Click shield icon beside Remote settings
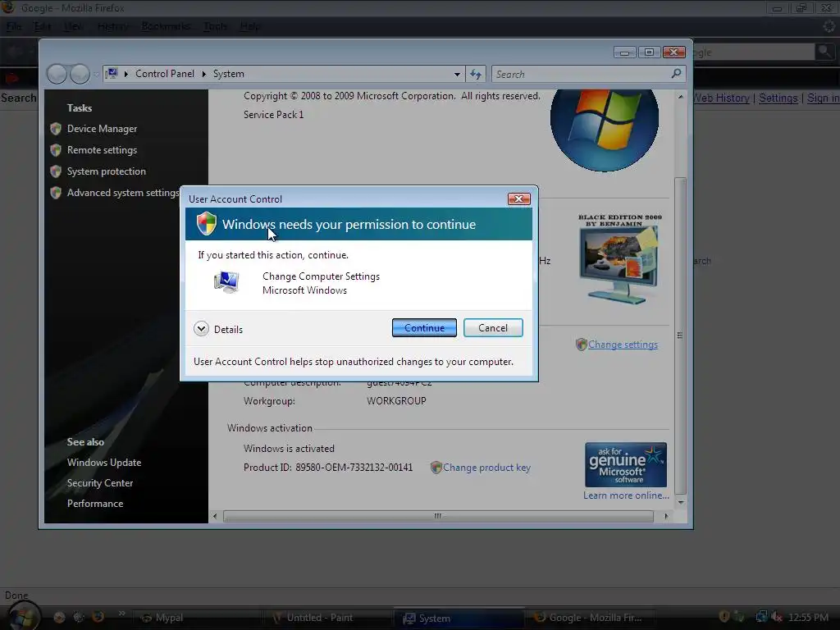The height and width of the screenshot is (630, 840). click(56, 150)
